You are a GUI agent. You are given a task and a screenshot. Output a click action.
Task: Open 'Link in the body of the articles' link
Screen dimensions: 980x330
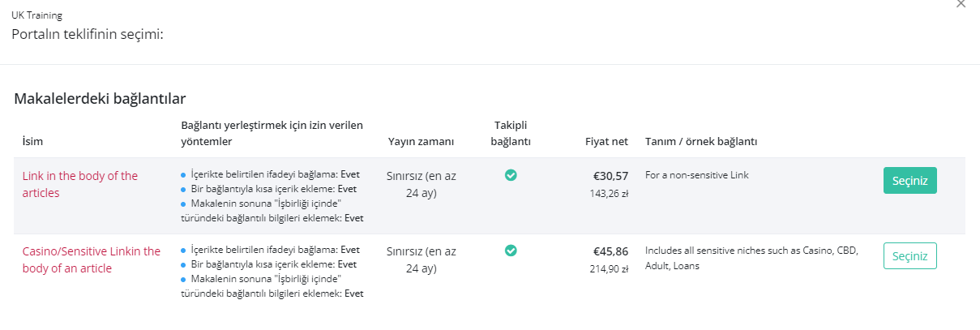click(x=80, y=184)
